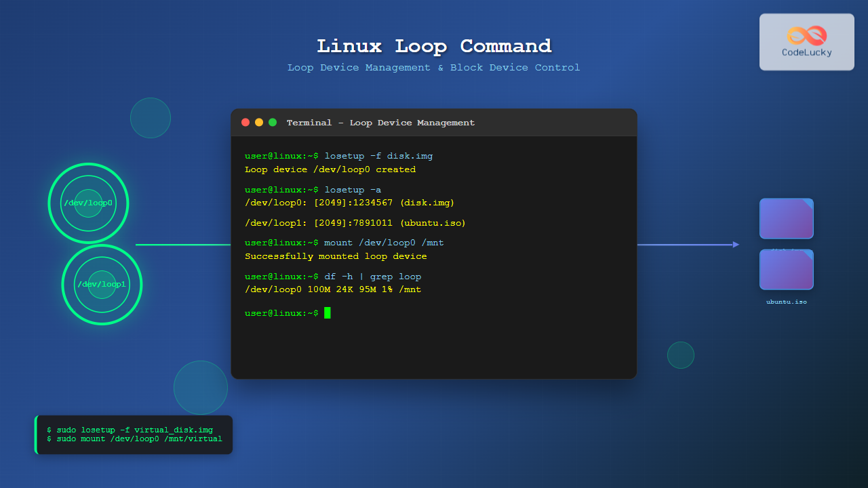Open the ubuntu.iso file icon
Viewport: 868px width, 488px height.
click(786, 269)
